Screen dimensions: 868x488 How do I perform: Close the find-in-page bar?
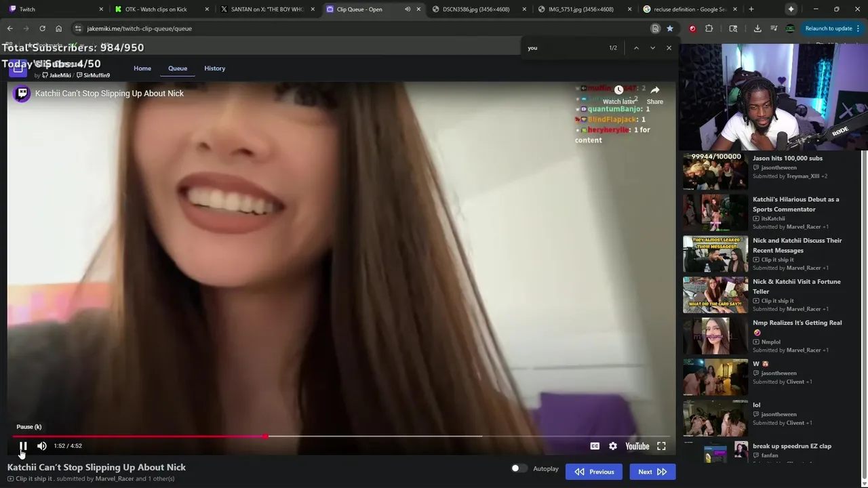point(669,48)
